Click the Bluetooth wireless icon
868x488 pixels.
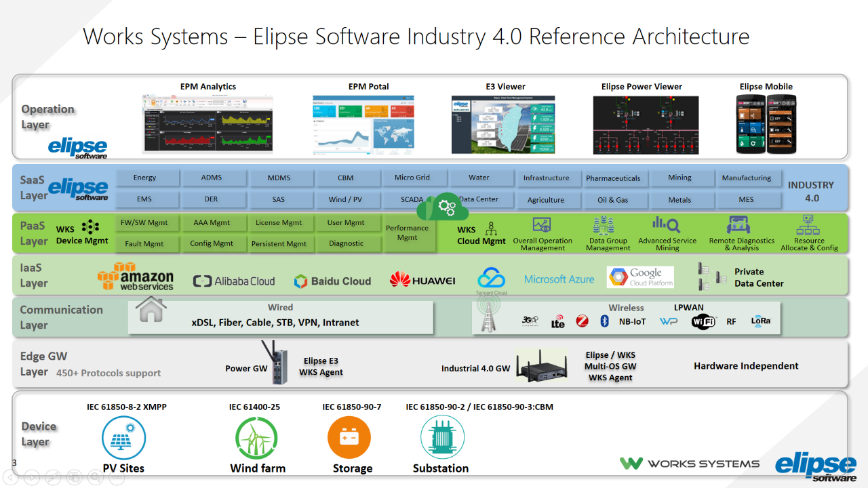pyautogui.click(x=604, y=321)
